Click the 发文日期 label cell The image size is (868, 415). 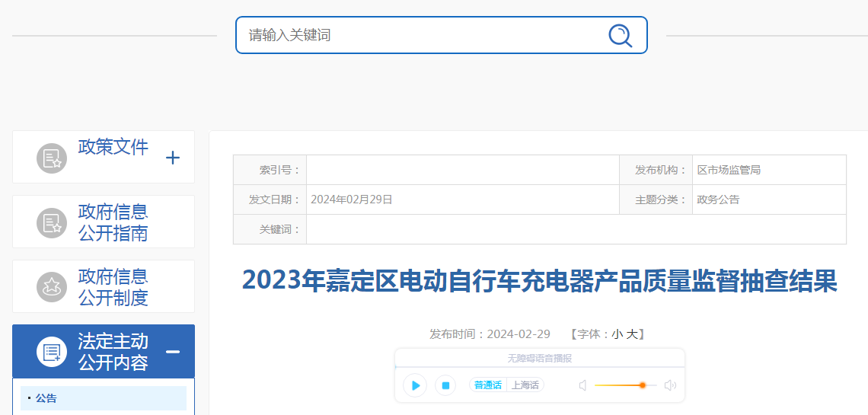click(270, 200)
